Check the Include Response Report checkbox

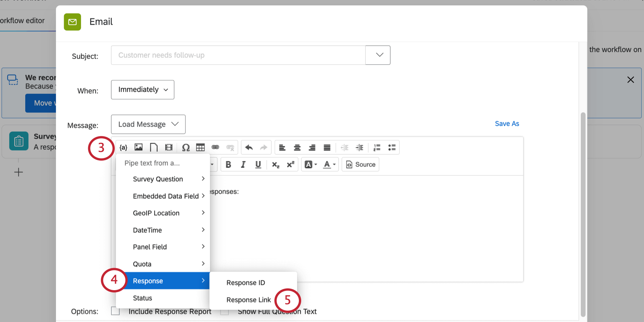click(x=116, y=311)
